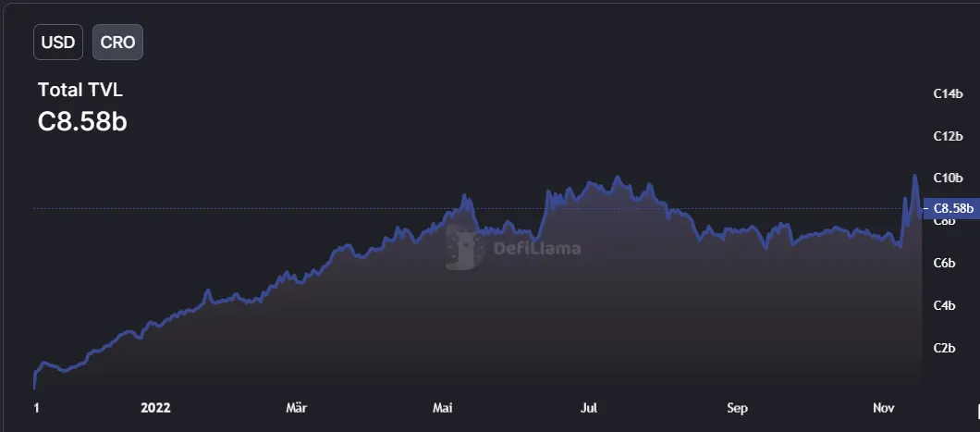This screenshot has width=980, height=432.
Task: Select the Mai label on time axis
Action: (443, 408)
